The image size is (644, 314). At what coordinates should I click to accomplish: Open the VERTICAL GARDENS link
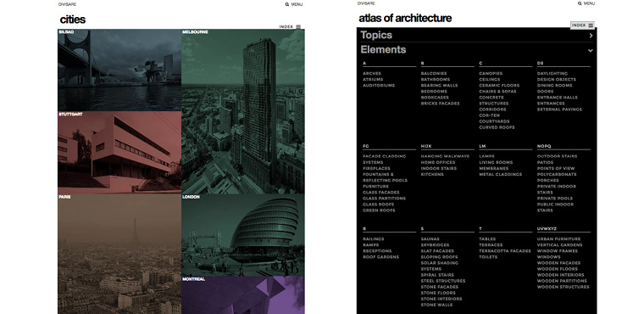[560, 245]
